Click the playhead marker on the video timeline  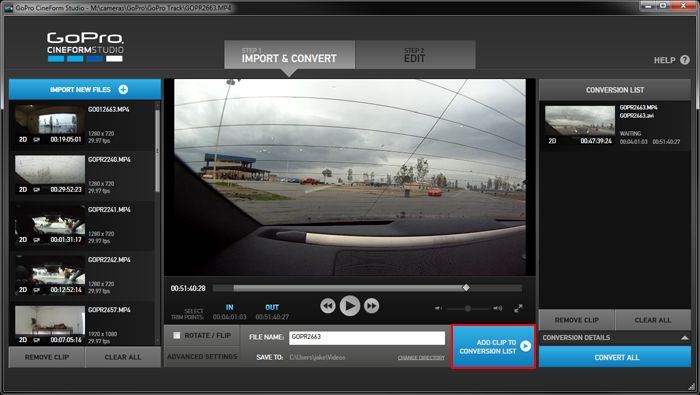click(x=466, y=288)
